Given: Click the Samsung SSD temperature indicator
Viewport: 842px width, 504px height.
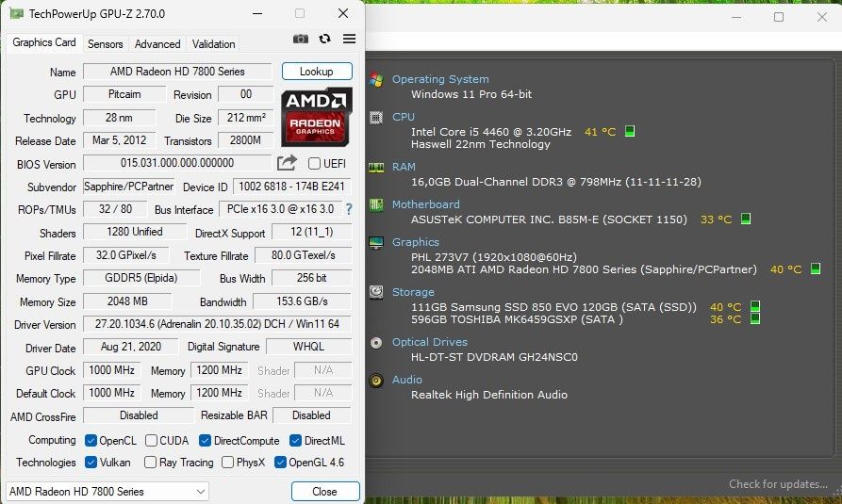Looking at the screenshot, I should coord(755,306).
